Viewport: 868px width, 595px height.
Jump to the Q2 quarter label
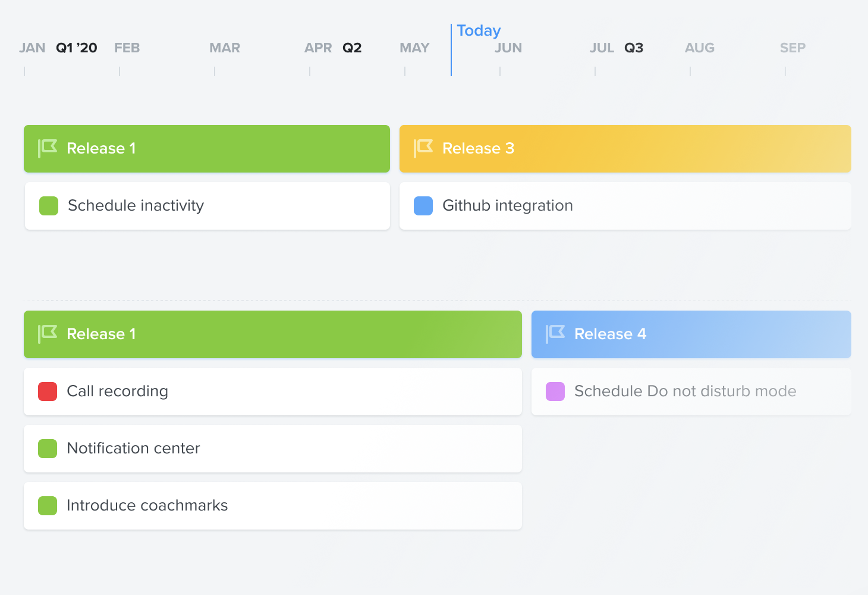click(x=352, y=48)
